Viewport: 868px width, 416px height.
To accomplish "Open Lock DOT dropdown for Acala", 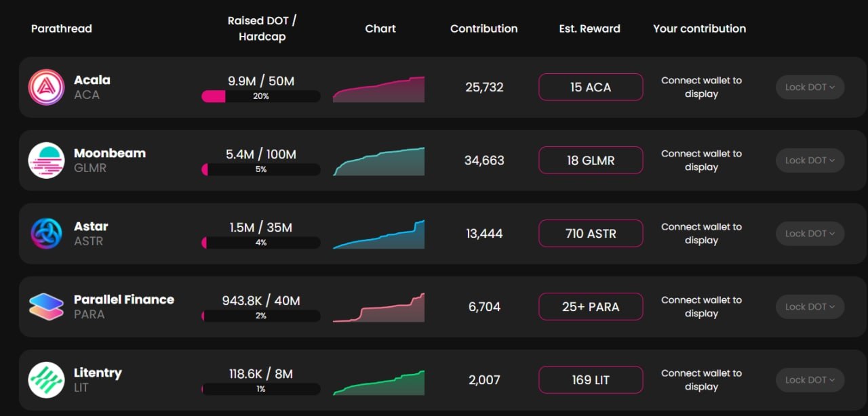I will click(x=810, y=87).
